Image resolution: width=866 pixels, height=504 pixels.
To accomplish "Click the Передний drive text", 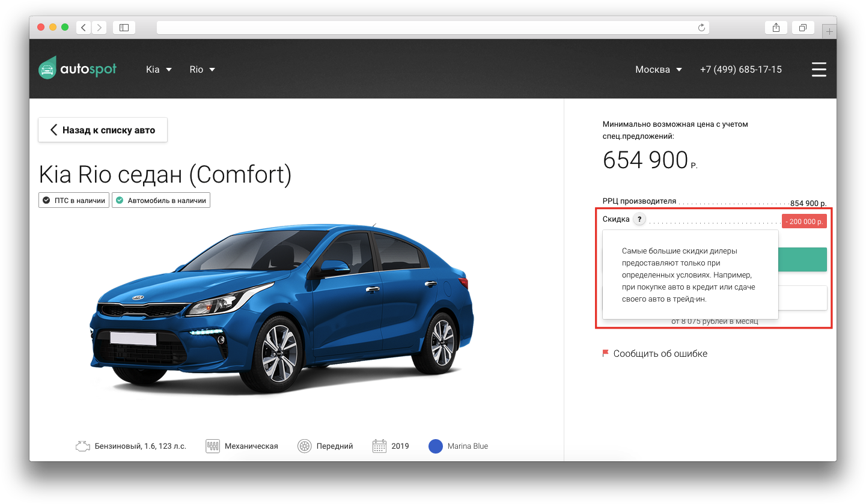I will coord(335,446).
